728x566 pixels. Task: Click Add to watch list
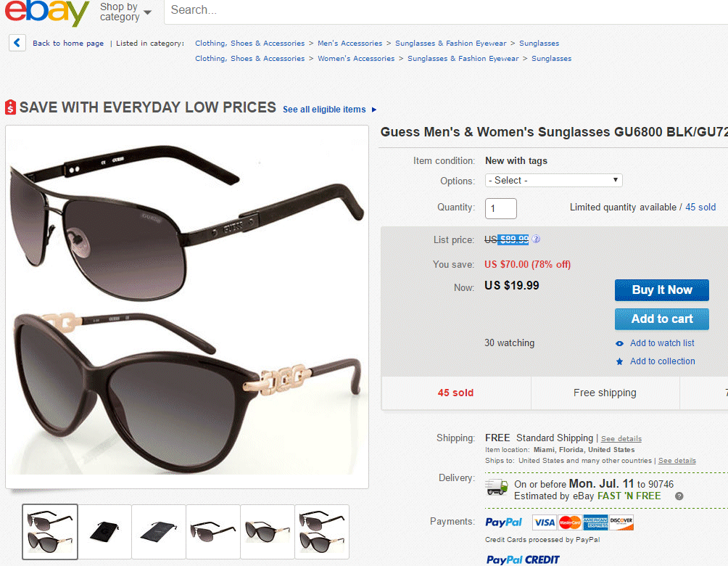pos(661,343)
